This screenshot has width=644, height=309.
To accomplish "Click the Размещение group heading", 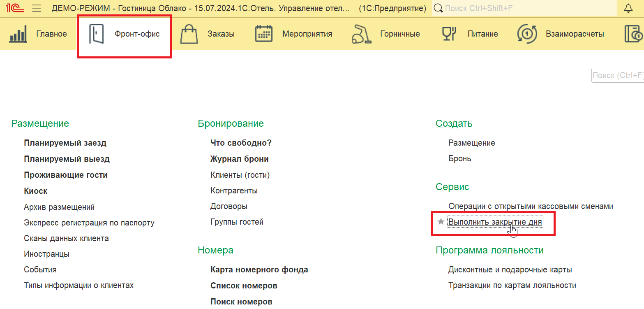I will click(40, 123).
